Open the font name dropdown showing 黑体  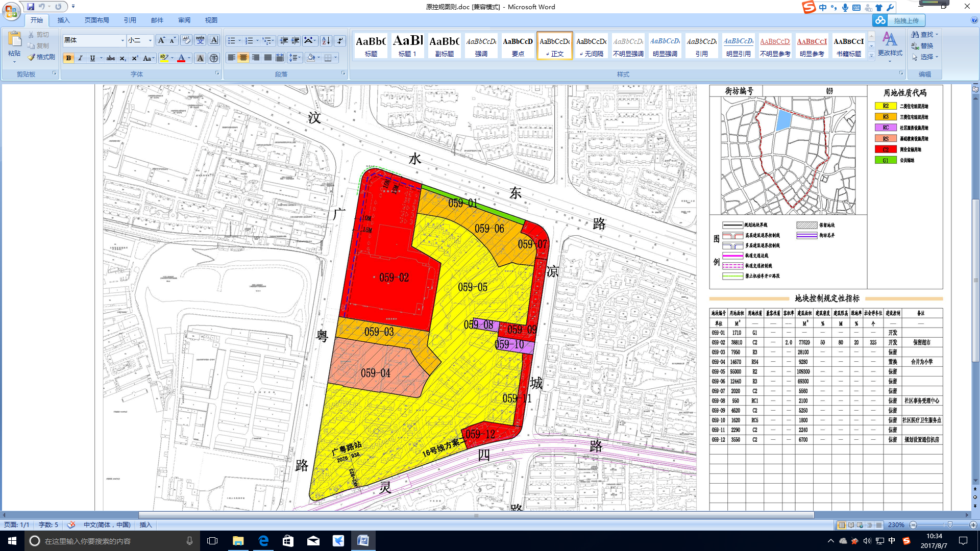point(122,40)
